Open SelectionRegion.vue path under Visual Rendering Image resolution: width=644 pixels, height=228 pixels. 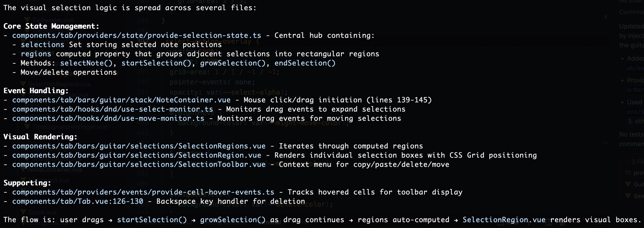[137, 155]
